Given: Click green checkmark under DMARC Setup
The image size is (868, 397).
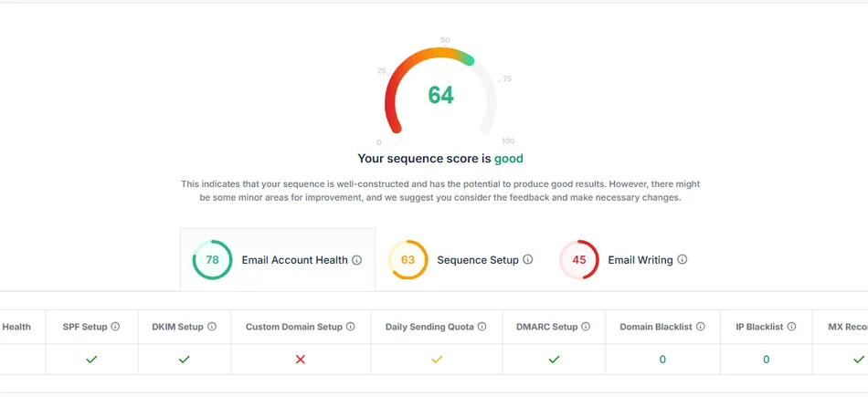Looking at the screenshot, I should coord(554,360).
